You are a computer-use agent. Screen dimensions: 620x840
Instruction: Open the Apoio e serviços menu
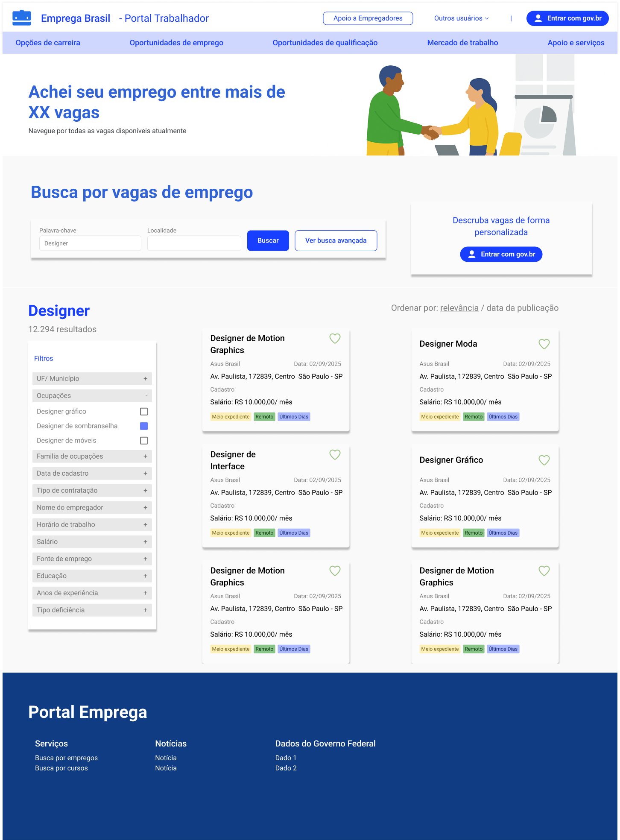(576, 43)
